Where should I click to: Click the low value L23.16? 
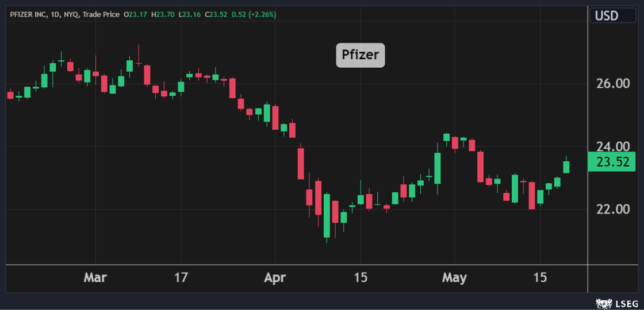pos(190,14)
